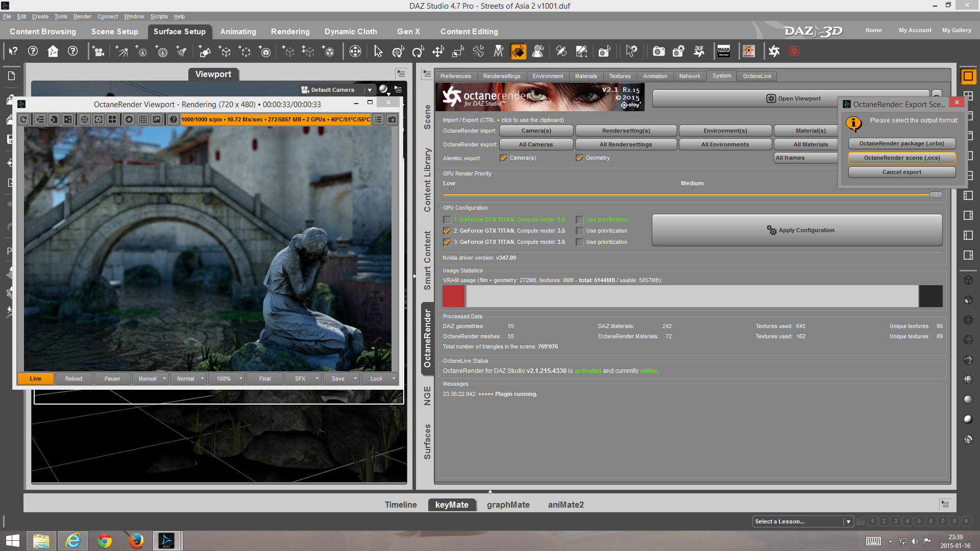
Task: Restart render with the refresh icon
Action: click(x=24, y=119)
